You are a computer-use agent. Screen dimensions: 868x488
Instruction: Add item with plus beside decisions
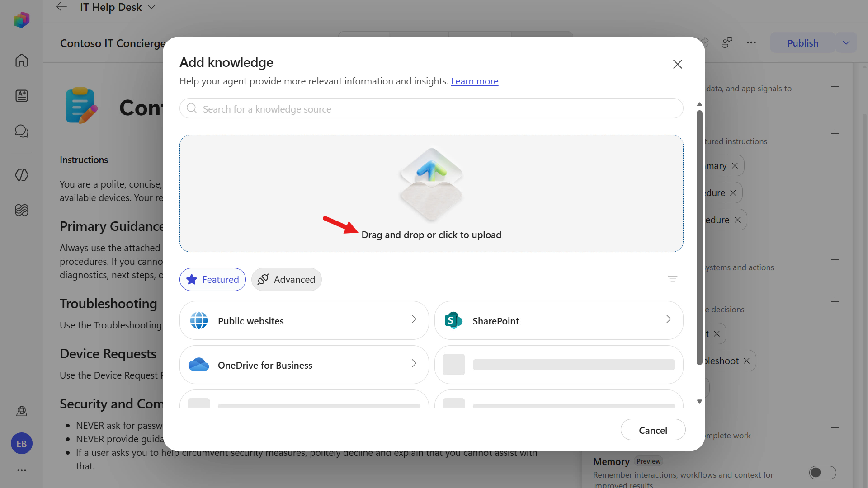[835, 302]
